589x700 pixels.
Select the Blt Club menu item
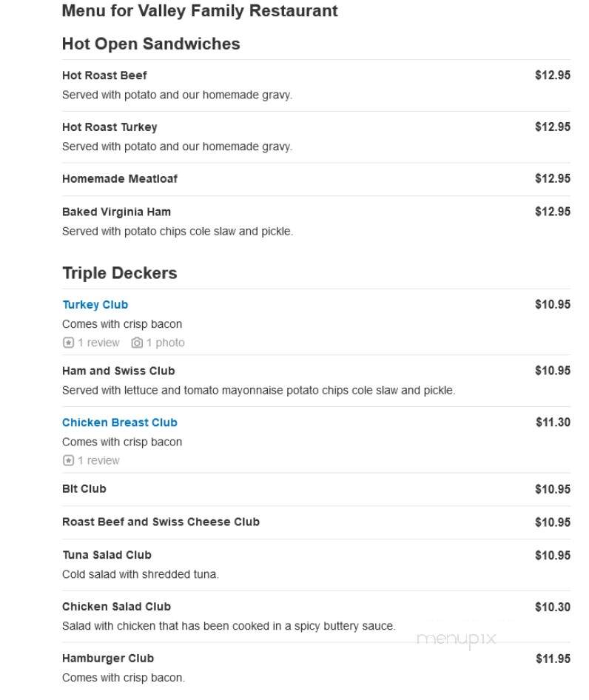(84, 489)
